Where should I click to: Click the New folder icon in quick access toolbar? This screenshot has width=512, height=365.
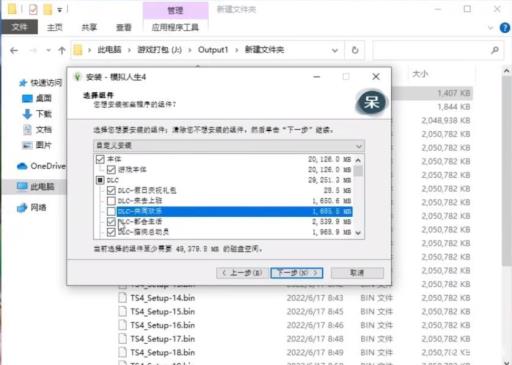coord(48,9)
